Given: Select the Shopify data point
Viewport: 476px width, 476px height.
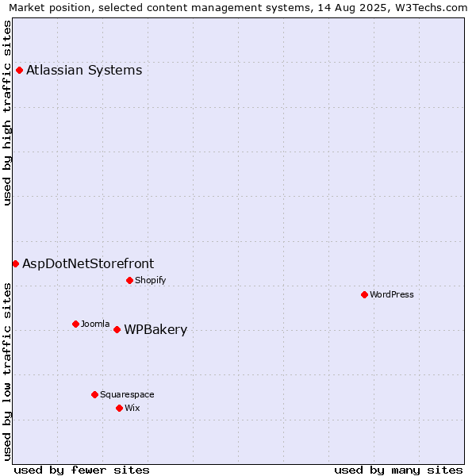Looking at the screenshot, I should coord(129,281).
